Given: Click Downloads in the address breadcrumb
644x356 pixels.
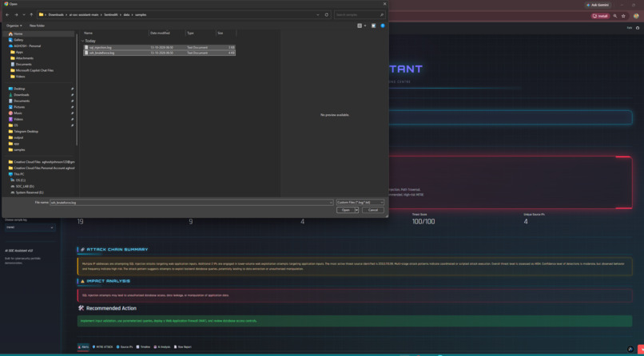Looking at the screenshot, I should click(x=56, y=14).
